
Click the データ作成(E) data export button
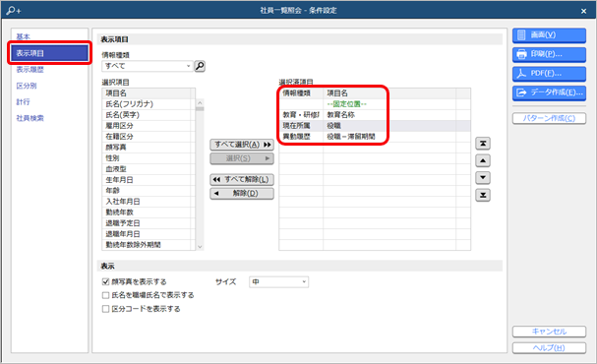point(549,92)
